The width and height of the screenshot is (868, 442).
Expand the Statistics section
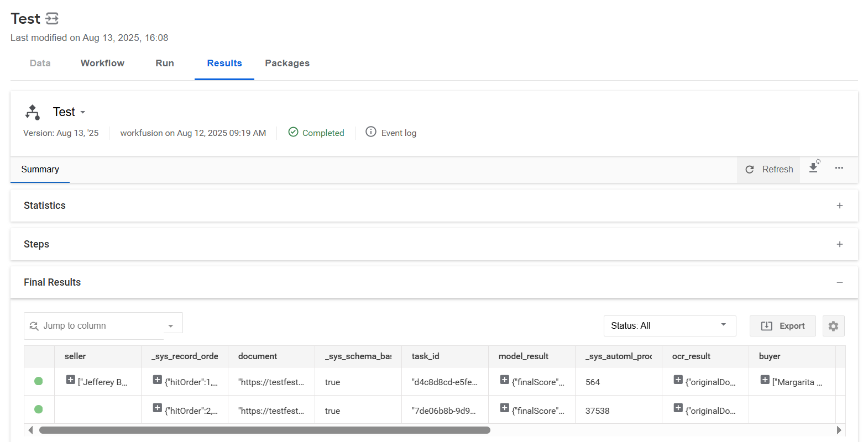(839, 206)
